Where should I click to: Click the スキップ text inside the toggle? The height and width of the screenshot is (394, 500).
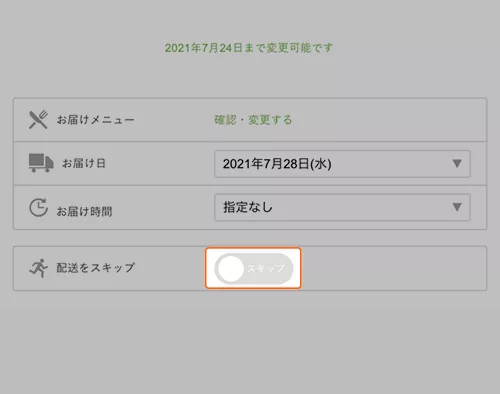[266, 268]
